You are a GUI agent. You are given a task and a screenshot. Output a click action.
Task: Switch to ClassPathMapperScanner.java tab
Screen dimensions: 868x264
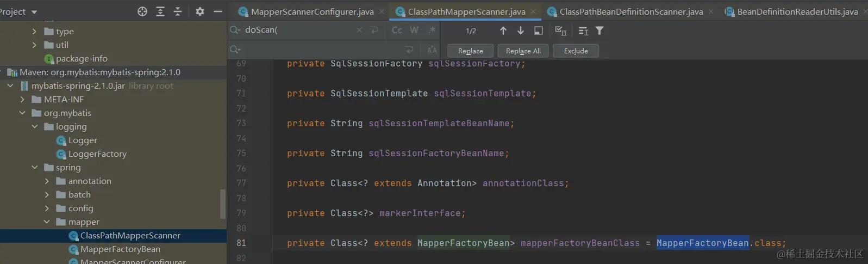[466, 11]
